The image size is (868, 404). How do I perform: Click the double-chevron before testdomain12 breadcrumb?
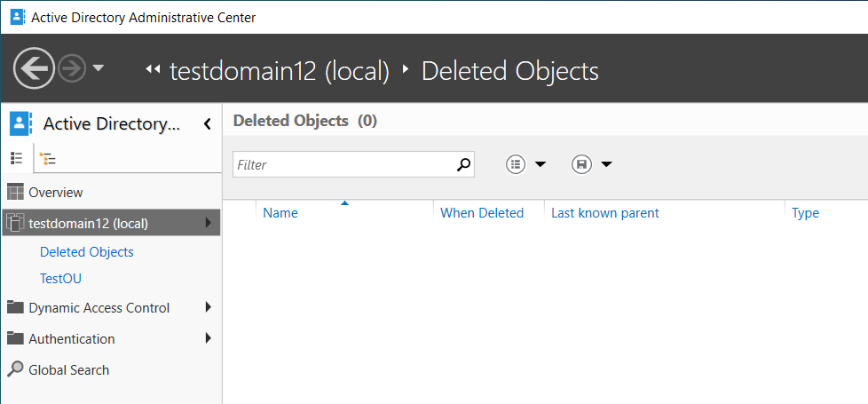(x=153, y=69)
